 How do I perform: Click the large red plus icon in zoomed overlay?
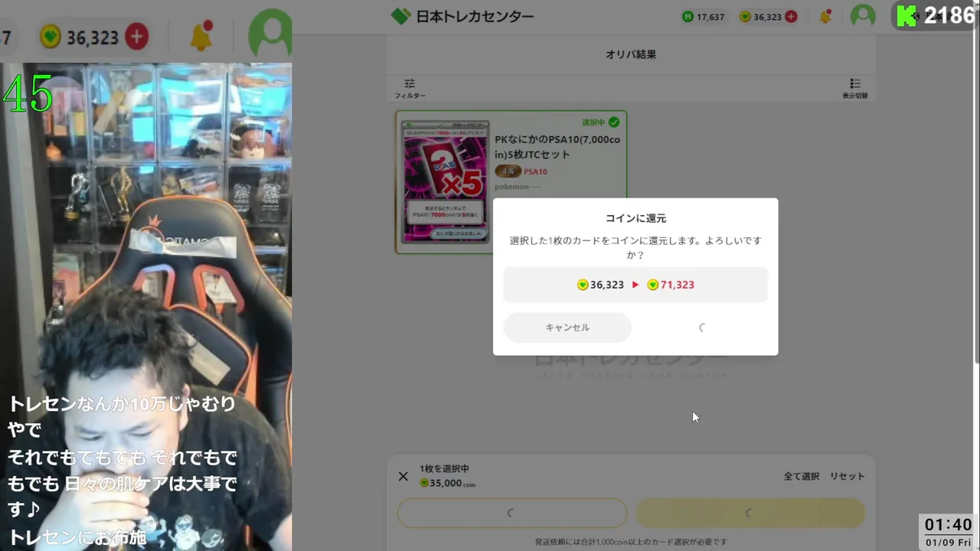click(137, 36)
